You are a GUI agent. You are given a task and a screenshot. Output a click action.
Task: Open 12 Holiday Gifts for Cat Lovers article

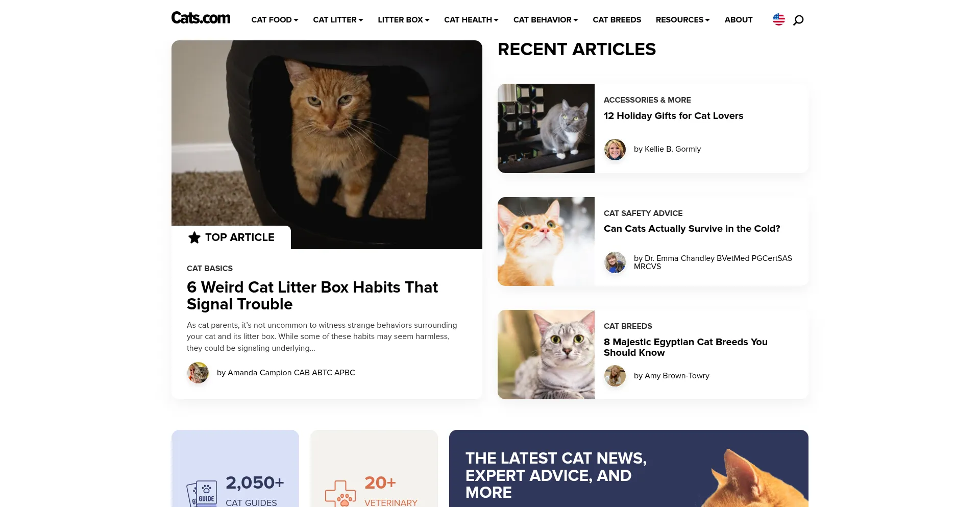[x=673, y=116]
